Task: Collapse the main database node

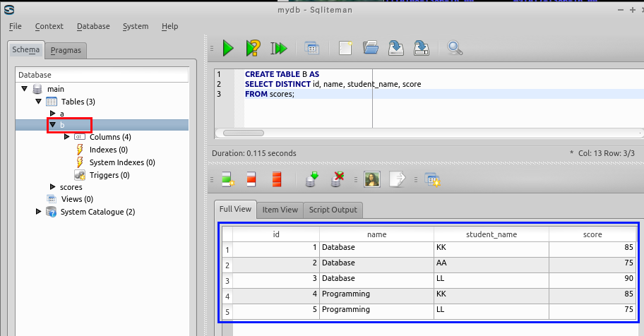Action: pos(24,89)
